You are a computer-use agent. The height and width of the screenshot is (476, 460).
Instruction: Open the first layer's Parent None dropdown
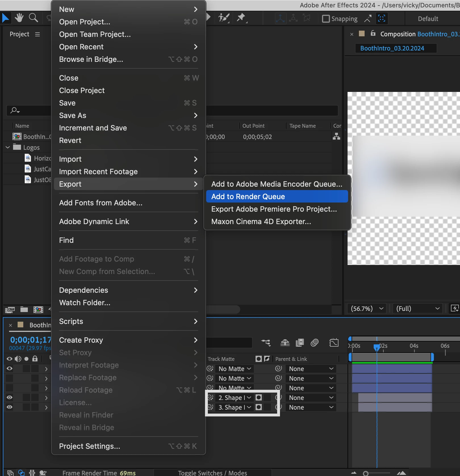pyautogui.click(x=311, y=368)
